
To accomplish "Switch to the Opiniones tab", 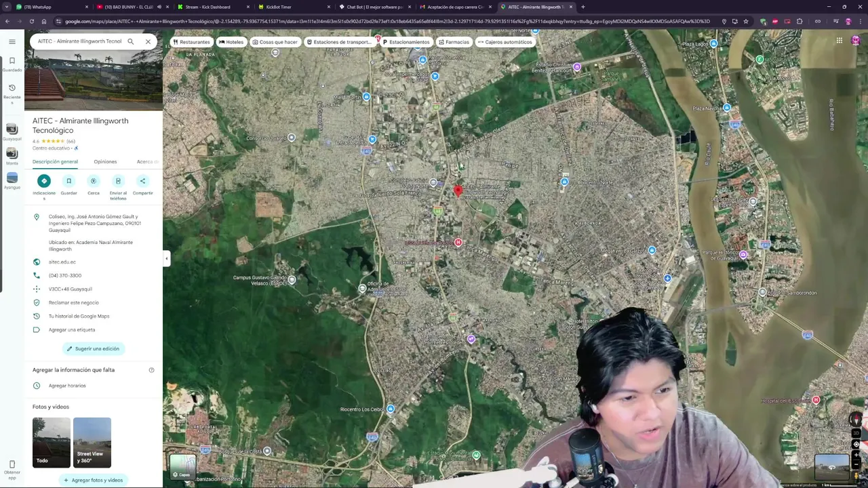I will (105, 162).
